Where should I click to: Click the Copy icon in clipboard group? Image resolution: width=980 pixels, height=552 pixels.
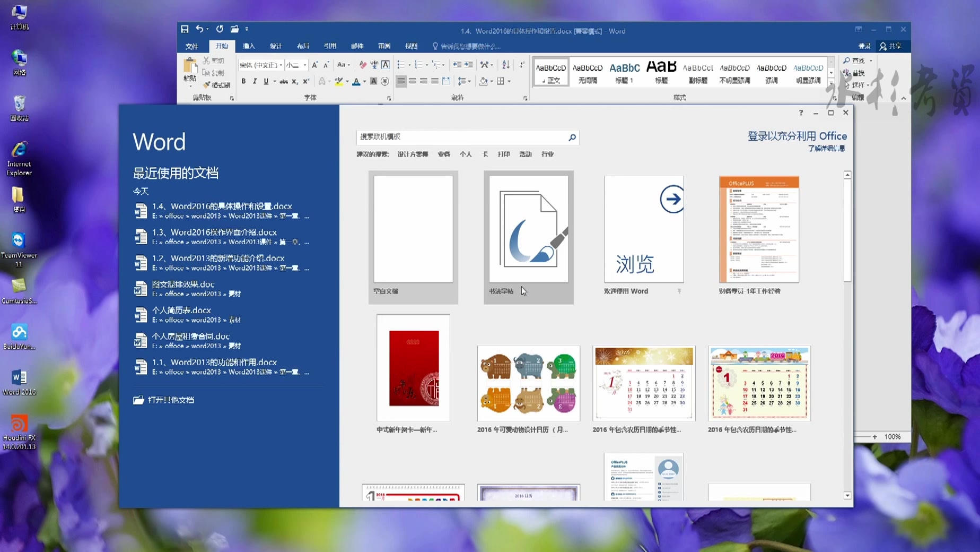[206, 73]
